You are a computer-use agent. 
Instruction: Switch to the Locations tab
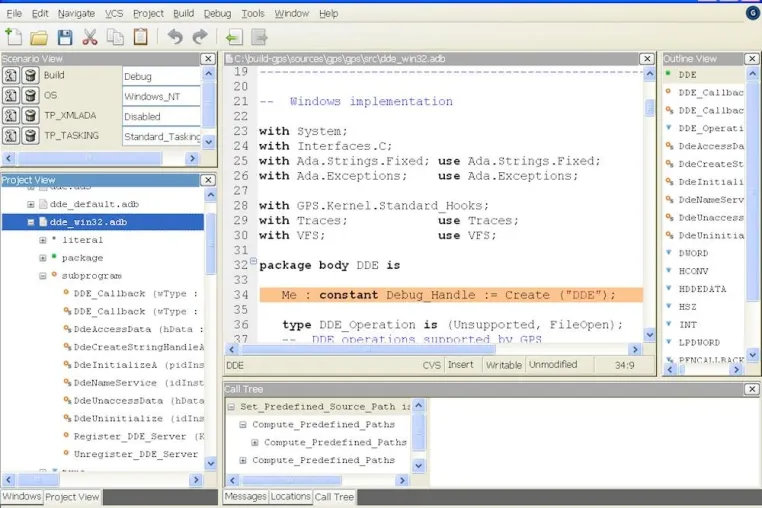coord(290,496)
